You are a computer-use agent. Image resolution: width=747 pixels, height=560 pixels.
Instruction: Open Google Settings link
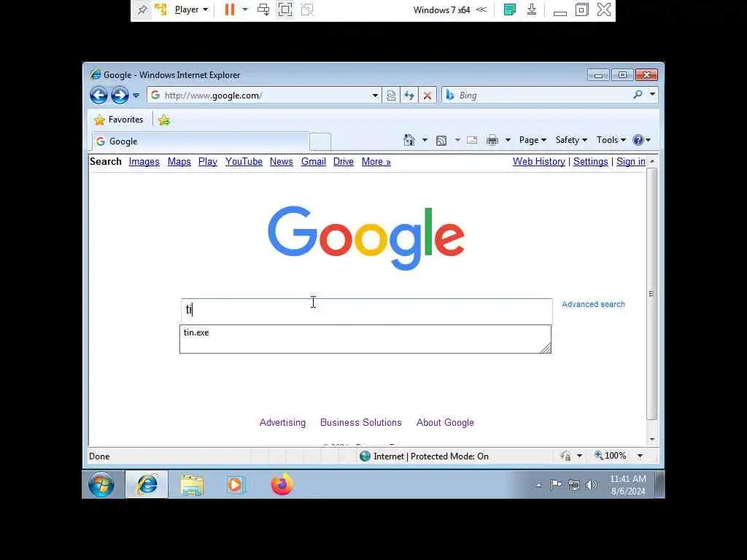591,161
